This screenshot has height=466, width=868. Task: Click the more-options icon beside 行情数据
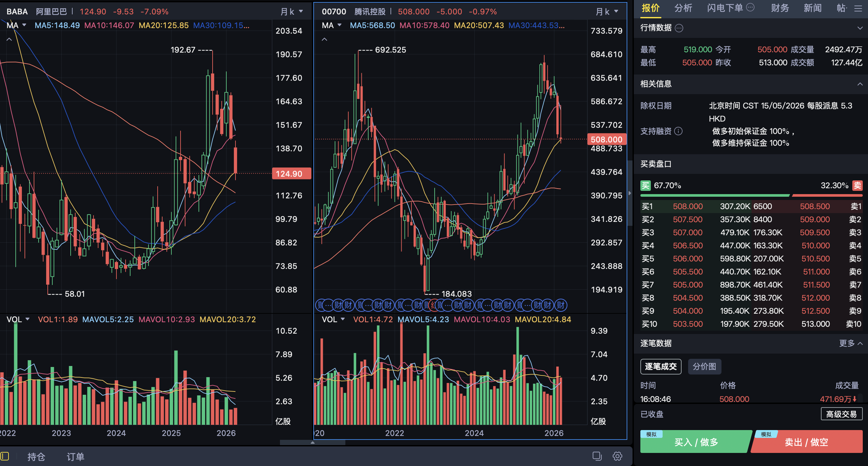click(679, 28)
